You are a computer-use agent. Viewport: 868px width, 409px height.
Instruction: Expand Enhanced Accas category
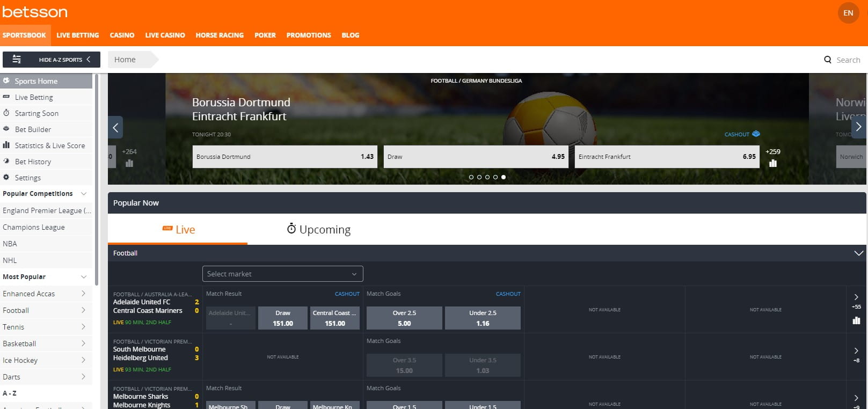83,294
